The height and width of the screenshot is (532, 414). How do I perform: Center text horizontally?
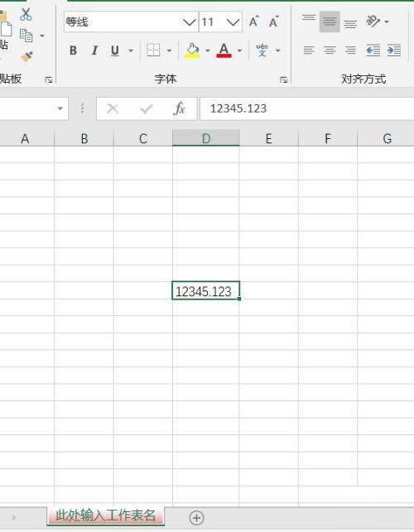coord(330,50)
